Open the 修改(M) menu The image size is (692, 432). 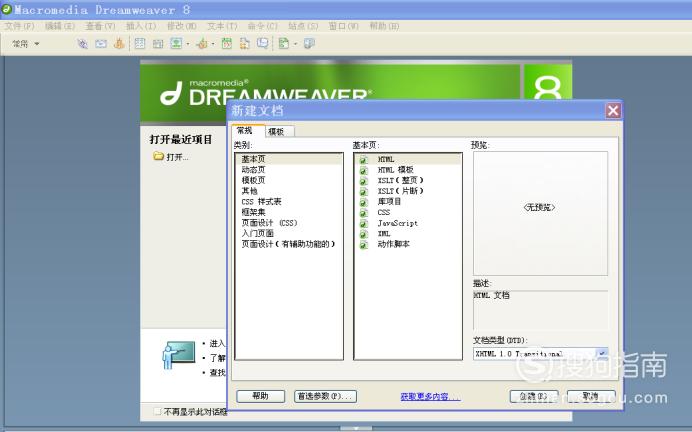point(182,26)
